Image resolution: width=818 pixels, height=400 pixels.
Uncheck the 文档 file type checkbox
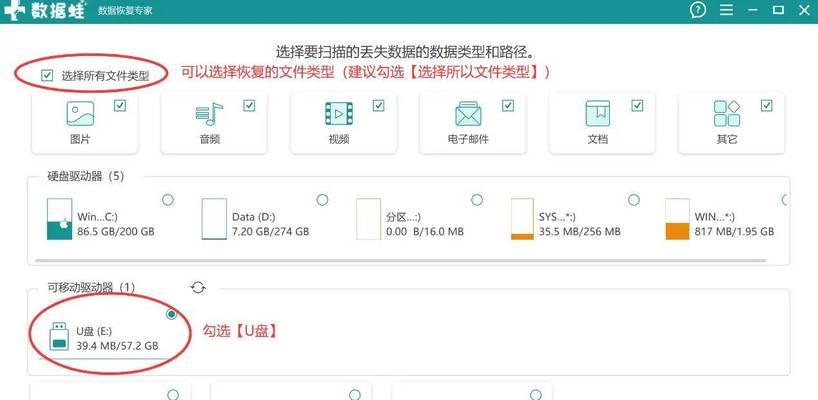pyautogui.click(x=637, y=106)
